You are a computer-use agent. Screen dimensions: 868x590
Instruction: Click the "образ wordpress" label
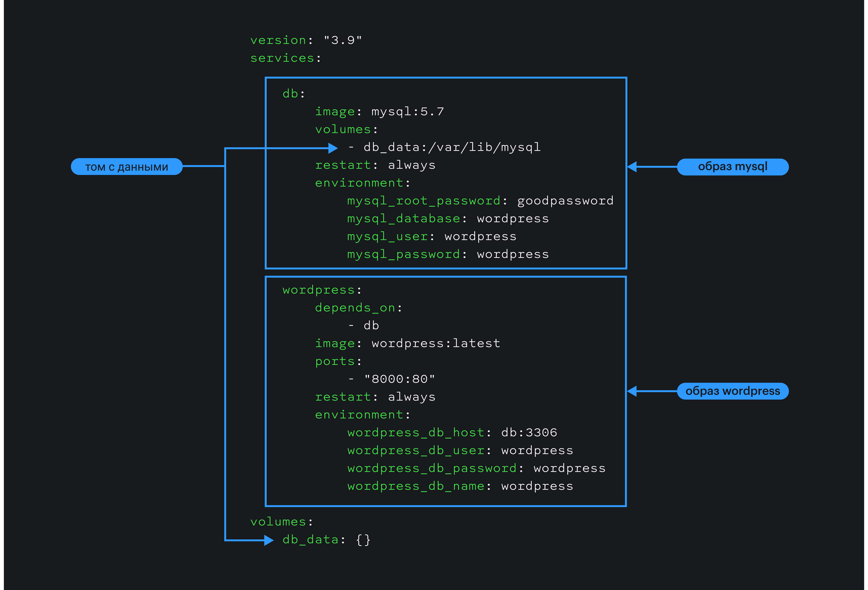[x=733, y=391]
